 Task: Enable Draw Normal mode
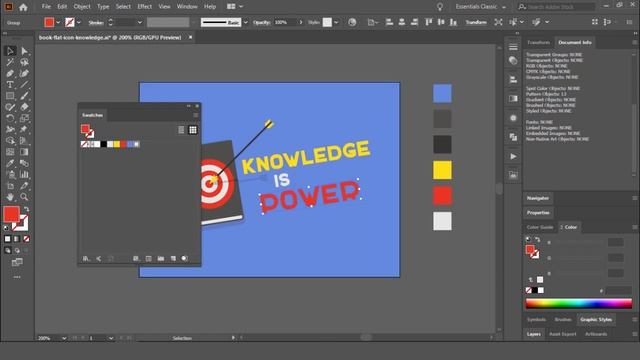7,250
